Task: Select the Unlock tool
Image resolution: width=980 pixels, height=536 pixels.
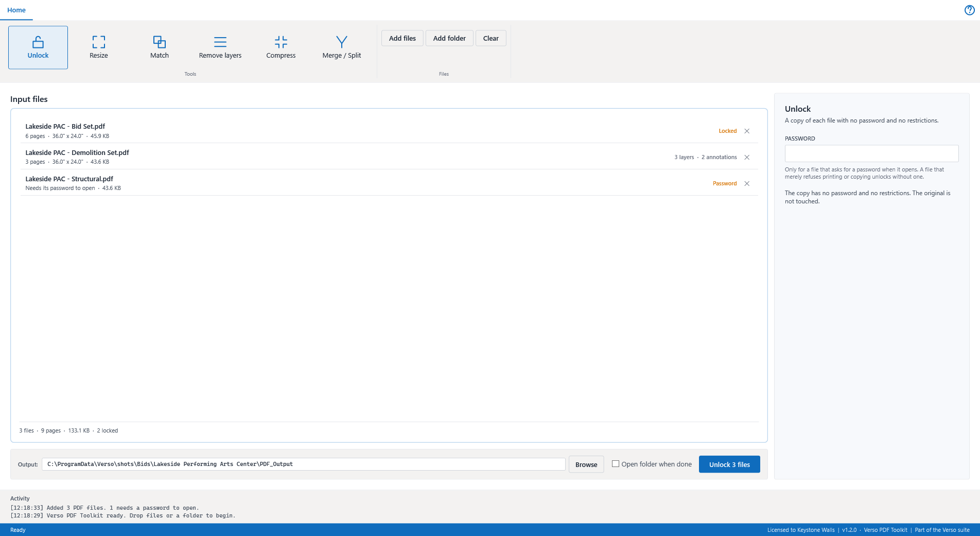Action: click(38, 47)
